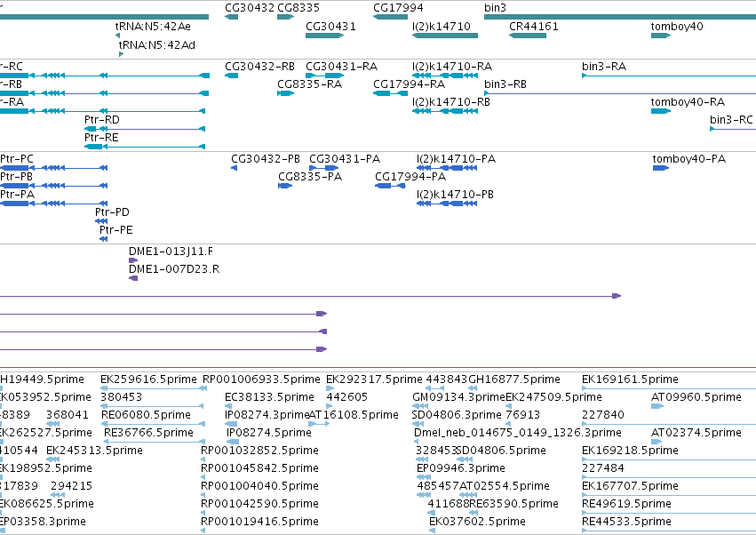Select the bin3 gene label
The width and height of the screenshot is (756, 535).
pyautogui.click(x=495, y=8)
